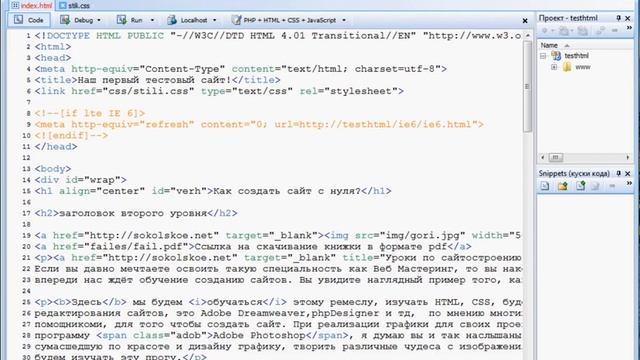Click Project panel horizontal scrollbar thumb
This screenshot has height=360, width=640.
click(556, 157)
